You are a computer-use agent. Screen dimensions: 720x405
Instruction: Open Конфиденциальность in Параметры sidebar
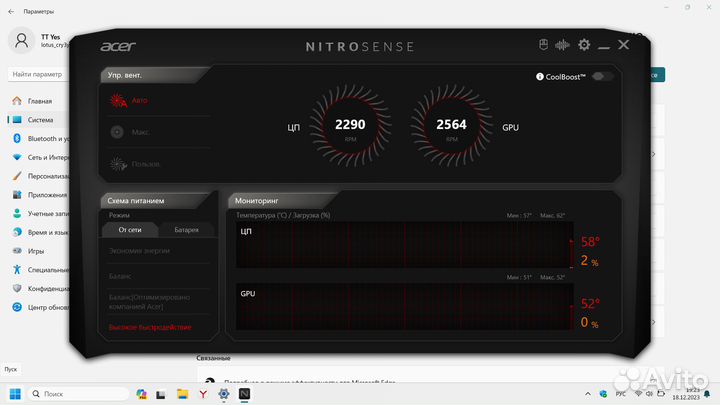[39, 289]
